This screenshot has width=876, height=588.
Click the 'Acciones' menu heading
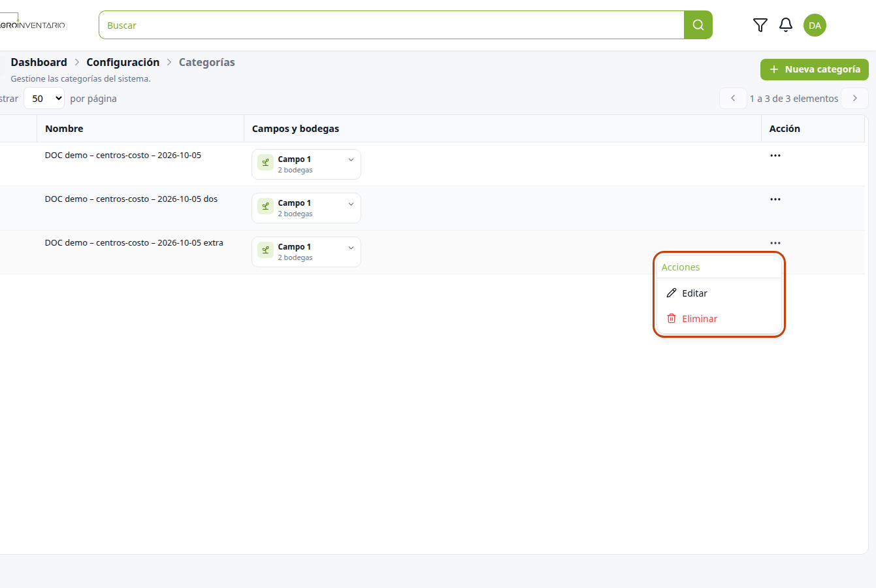point(681,267)
